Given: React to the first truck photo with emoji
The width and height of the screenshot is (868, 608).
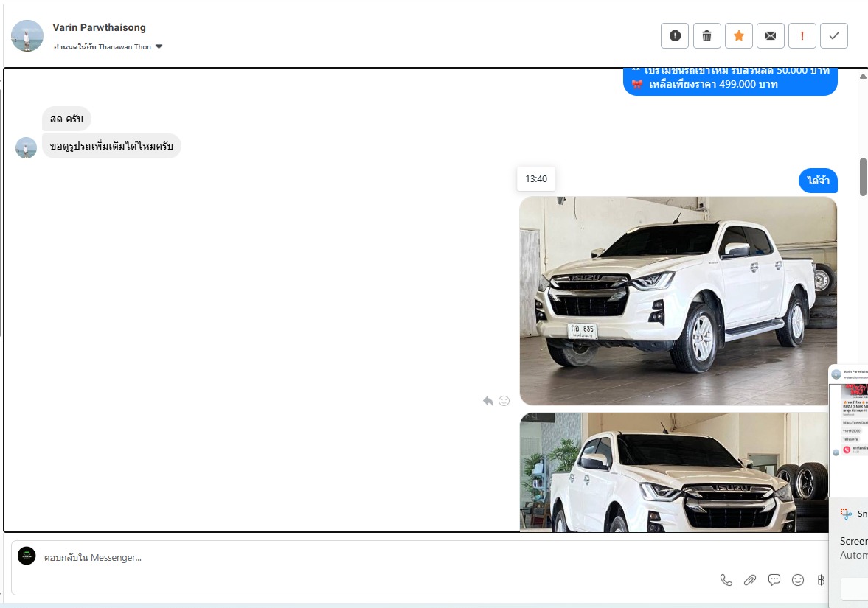Looking at the screenshot, I should 504,401.
